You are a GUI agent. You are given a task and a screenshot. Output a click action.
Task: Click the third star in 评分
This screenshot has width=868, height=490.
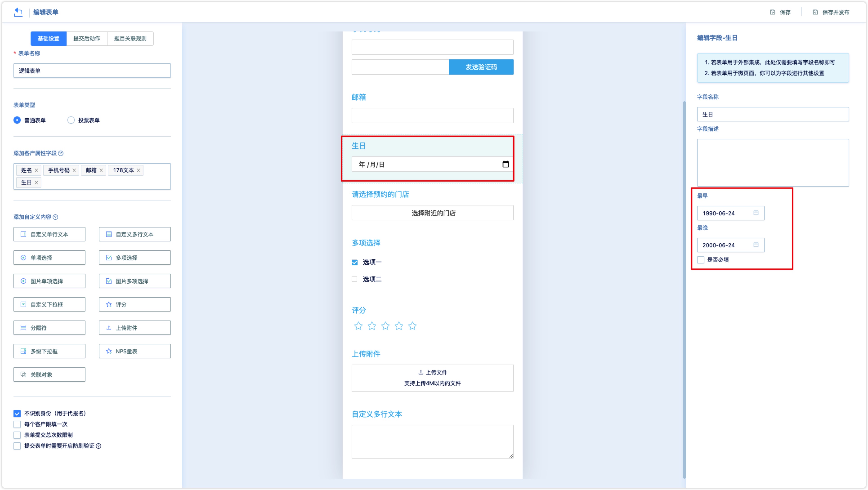point(385,326)
